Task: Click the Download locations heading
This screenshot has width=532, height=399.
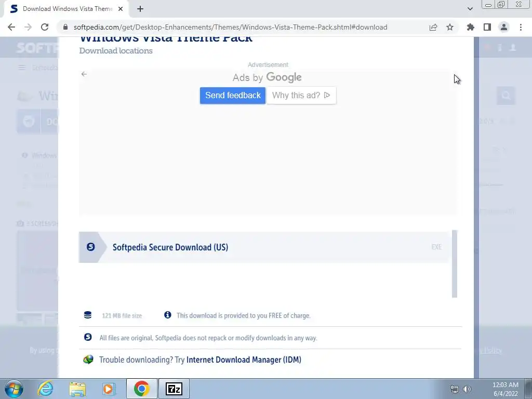Action: click(x=116, y=50)
